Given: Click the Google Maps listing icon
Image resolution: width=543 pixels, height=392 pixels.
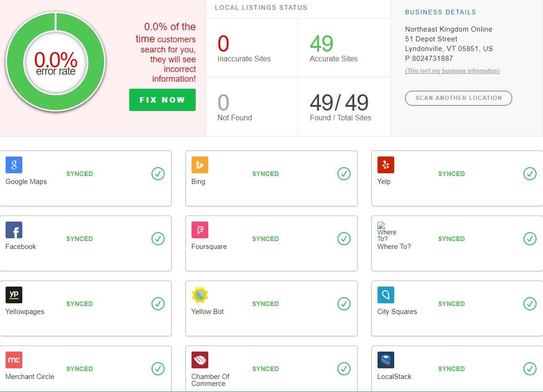Looking at the screenshot, I should pyautogui.click(x=14, y=165).
